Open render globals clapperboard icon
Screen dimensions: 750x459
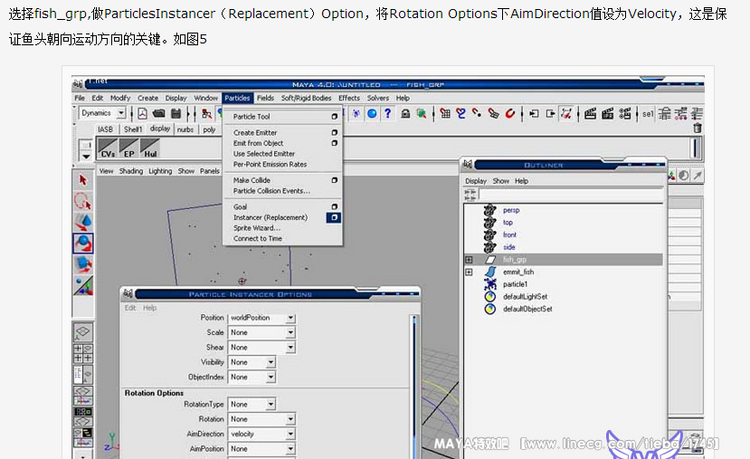[x=625, y=114]
